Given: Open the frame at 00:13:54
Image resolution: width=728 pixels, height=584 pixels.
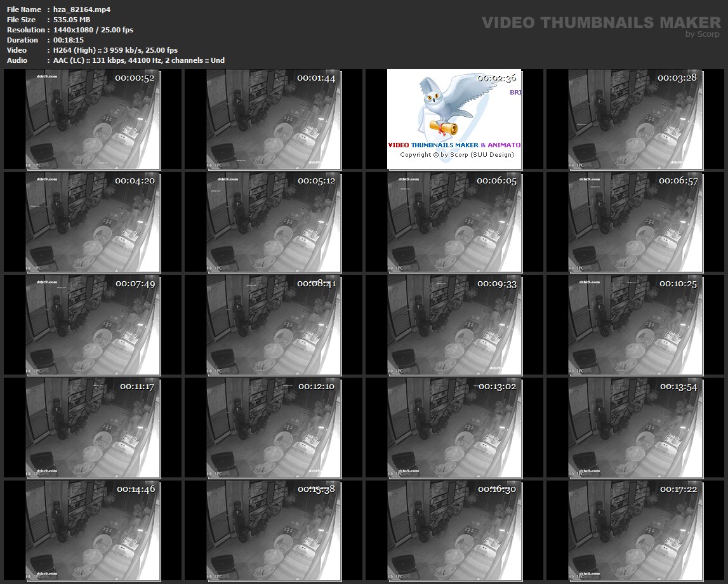Looking at the screenshot, I should tap(635, 428).
